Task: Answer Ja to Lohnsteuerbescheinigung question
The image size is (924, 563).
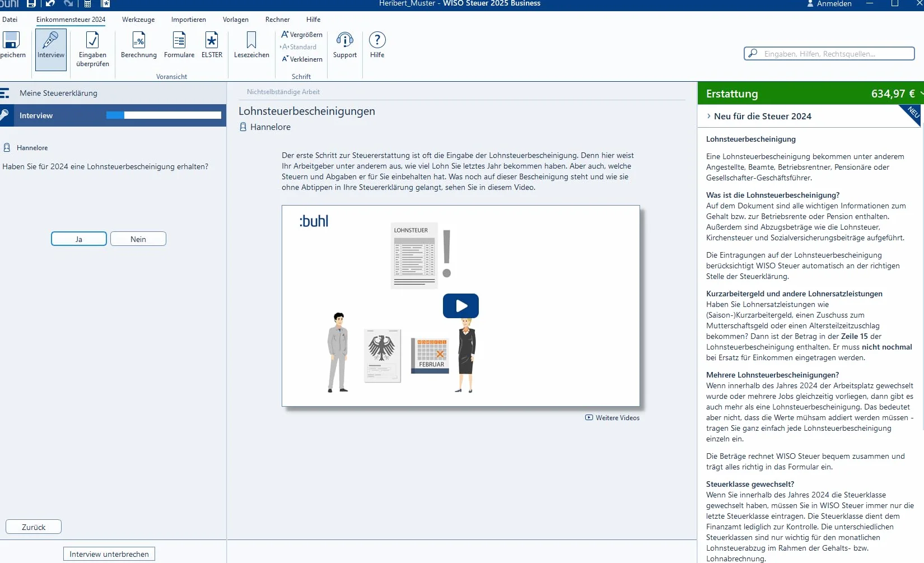Action: click(79, 239)
